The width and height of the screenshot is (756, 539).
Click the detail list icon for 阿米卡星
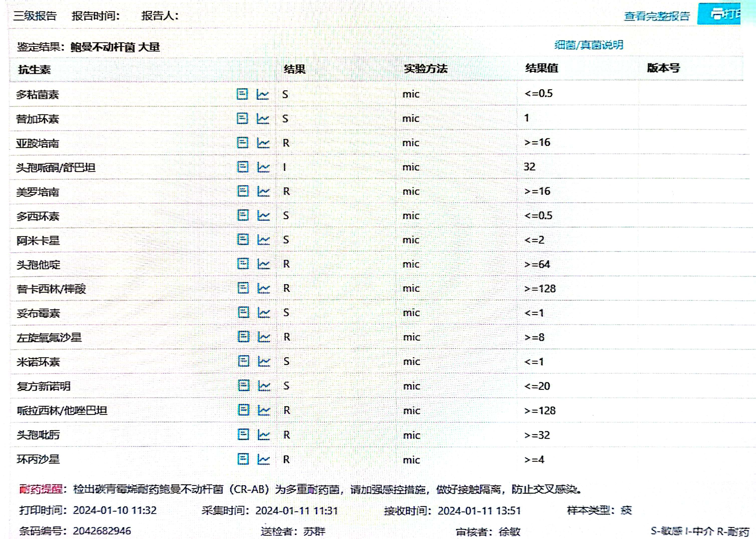coord(243,239)
